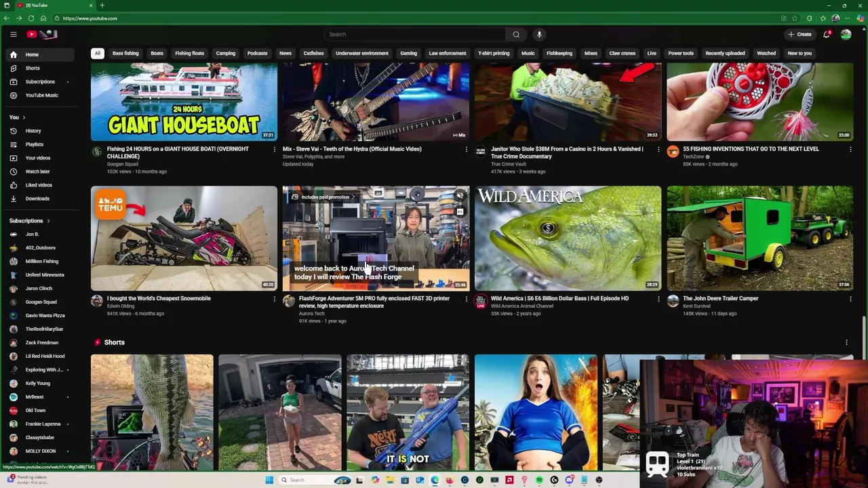Expand Subscriptions section header
The image size is (868, 488).
coord(30,221)
